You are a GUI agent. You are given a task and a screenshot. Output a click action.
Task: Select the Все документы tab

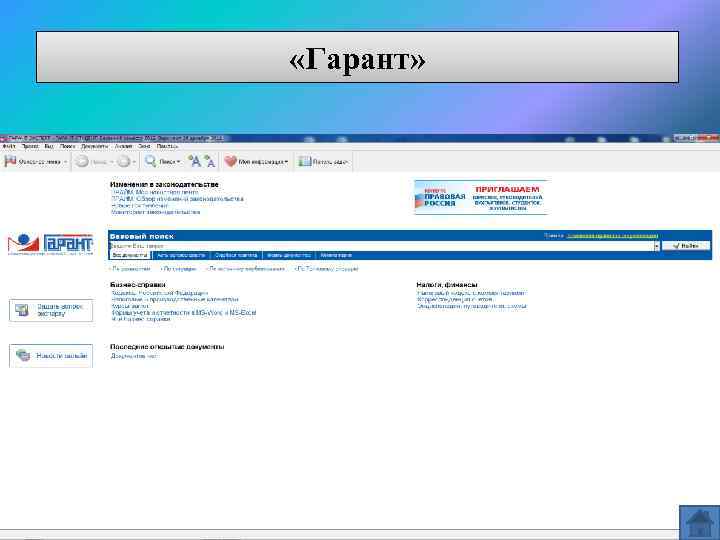tap(130, 255)
